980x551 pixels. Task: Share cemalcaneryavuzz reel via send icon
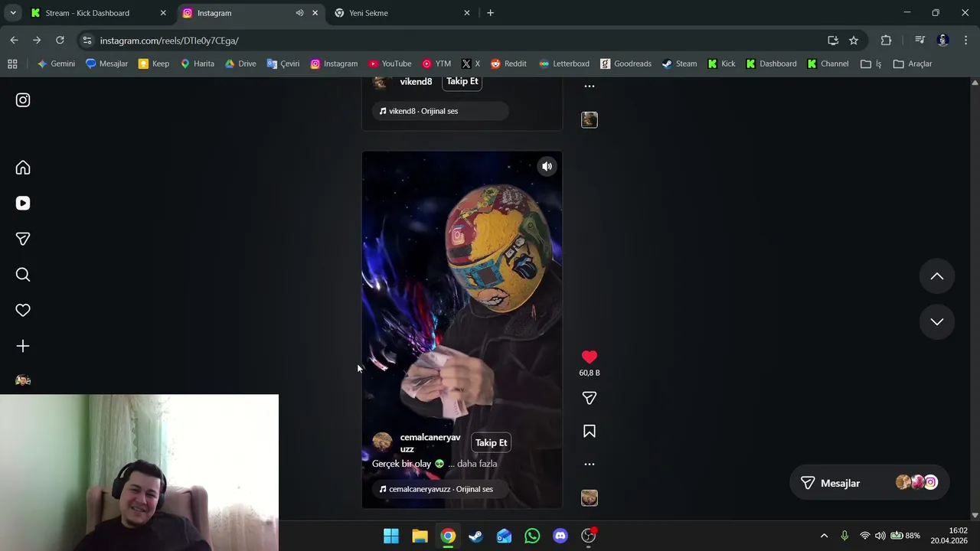pyautogui.click(x=589, y=398)
